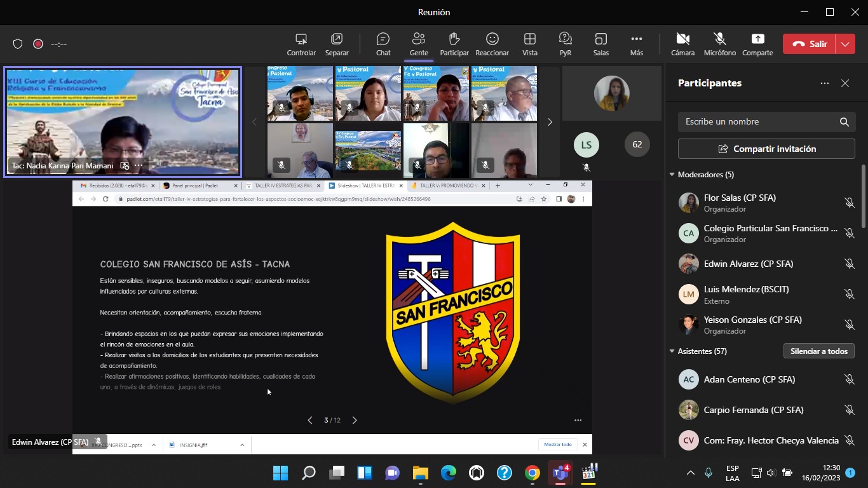
Task: Click the Reaccionar emoji icon
Action: pyautogui.click(x=492, y=44)
